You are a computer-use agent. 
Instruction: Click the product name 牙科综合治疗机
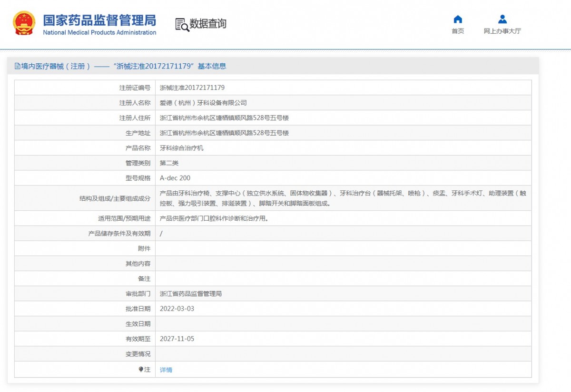coord(181,148)
